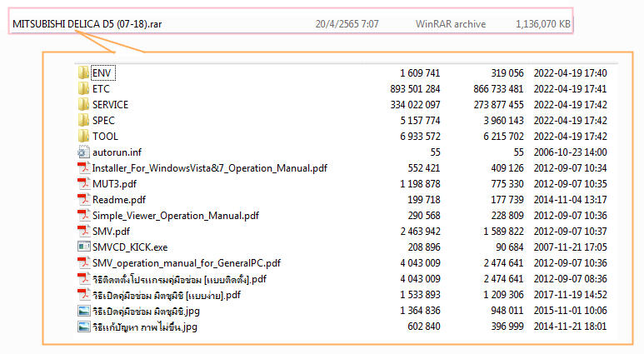Click the autorun.inf settings file icon
Viewport: 644px width, 354px height.
(x=83, y=152)
